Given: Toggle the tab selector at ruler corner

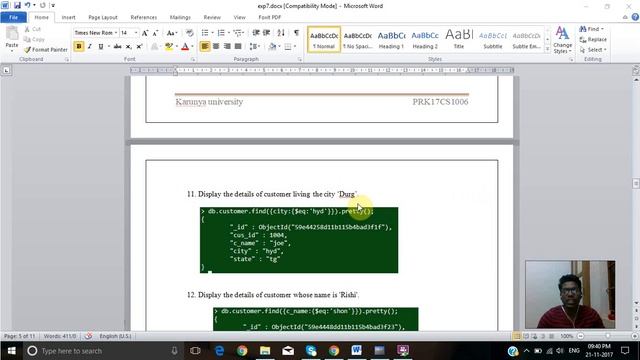Looking at the screenshot, I should pos(6,71).
